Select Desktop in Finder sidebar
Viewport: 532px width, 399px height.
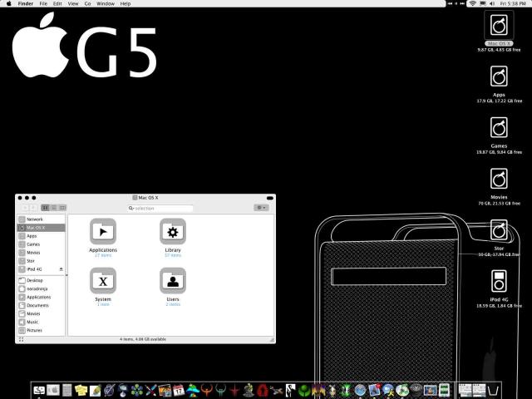[x=41, y=280]
